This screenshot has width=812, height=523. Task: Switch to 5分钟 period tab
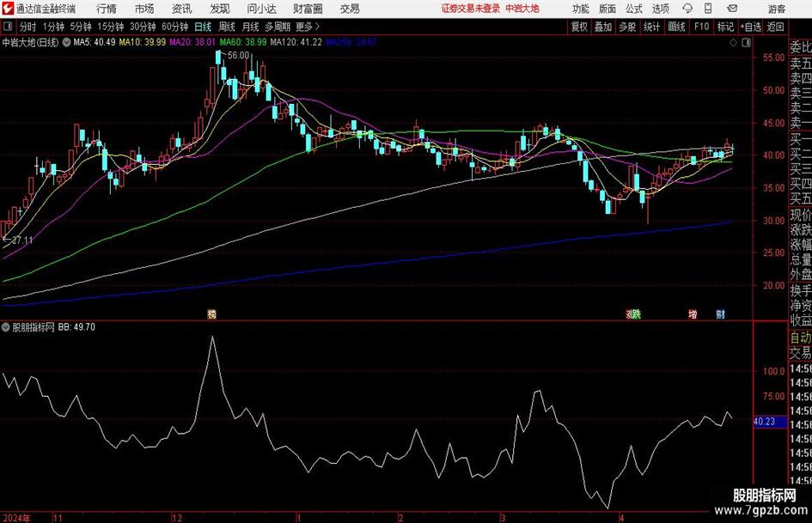point(80,27)
